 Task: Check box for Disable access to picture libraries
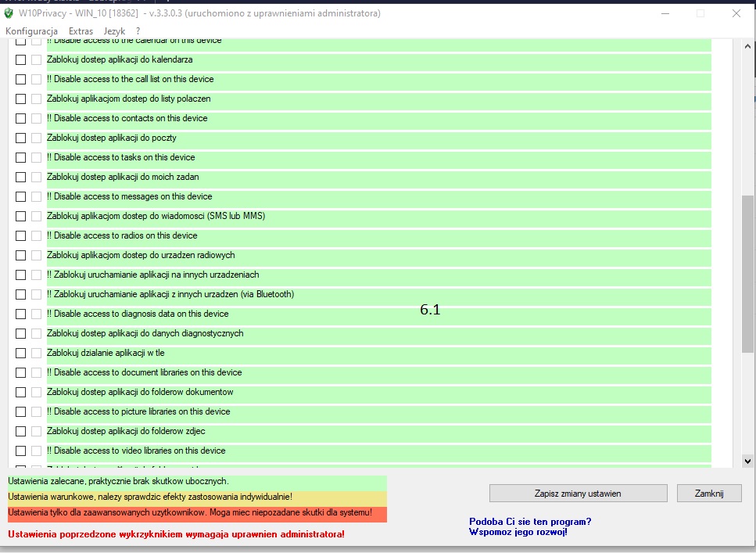pos(21,411)
